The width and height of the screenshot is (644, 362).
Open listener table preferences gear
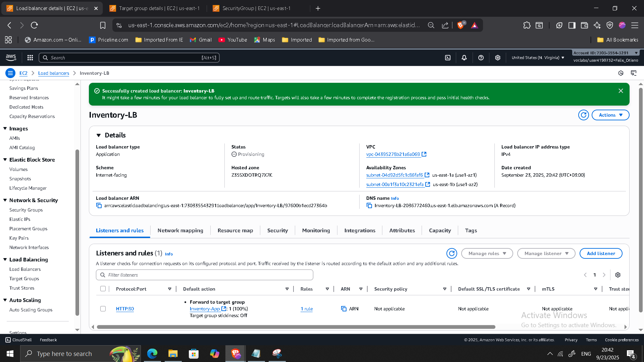(x=618, y=275)
